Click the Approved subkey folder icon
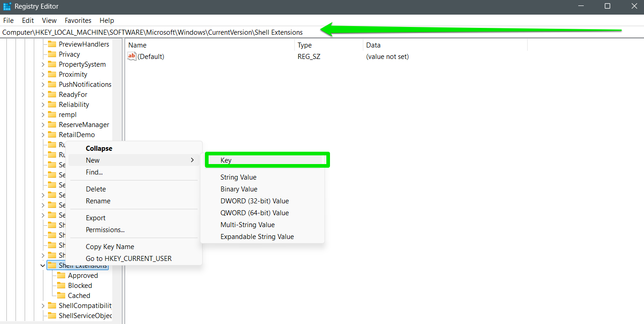This screenshot has height=324, width=644. click(x=61, y=276)
